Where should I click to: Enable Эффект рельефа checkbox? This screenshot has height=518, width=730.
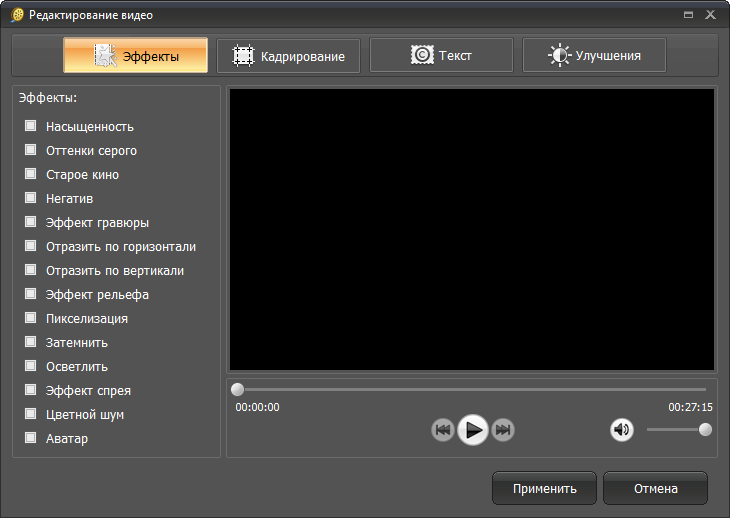pyautogui.click(x=31, y=294)
